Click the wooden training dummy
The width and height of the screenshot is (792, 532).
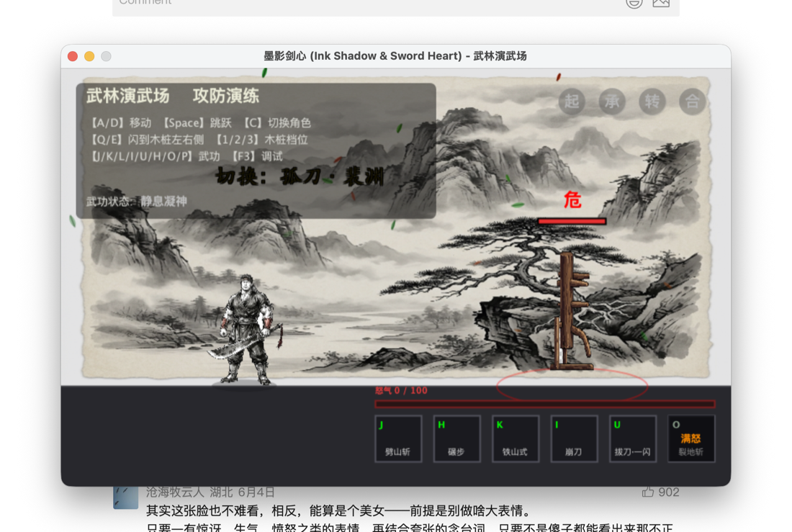click(x=573, y=311)
